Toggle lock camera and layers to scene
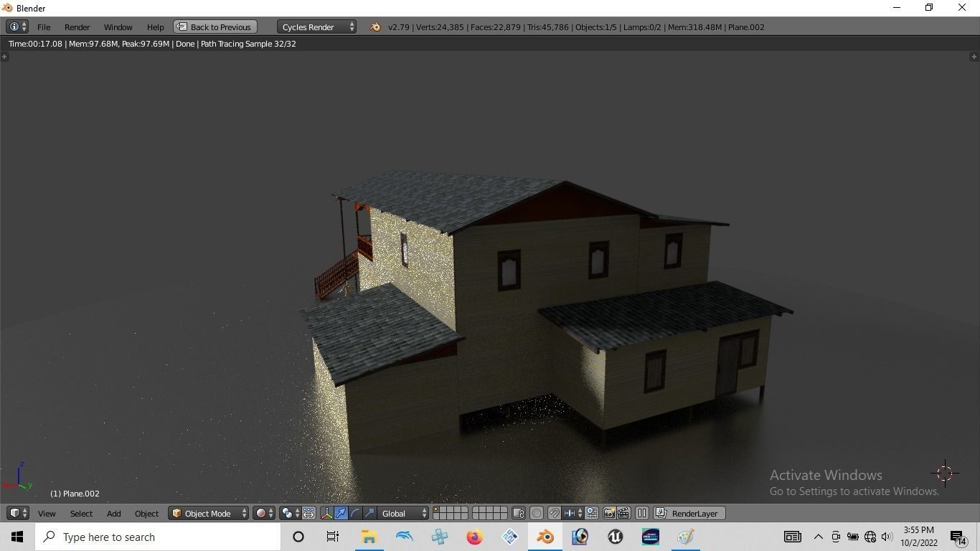Viewport: 980px width, 551px height. 518,513
